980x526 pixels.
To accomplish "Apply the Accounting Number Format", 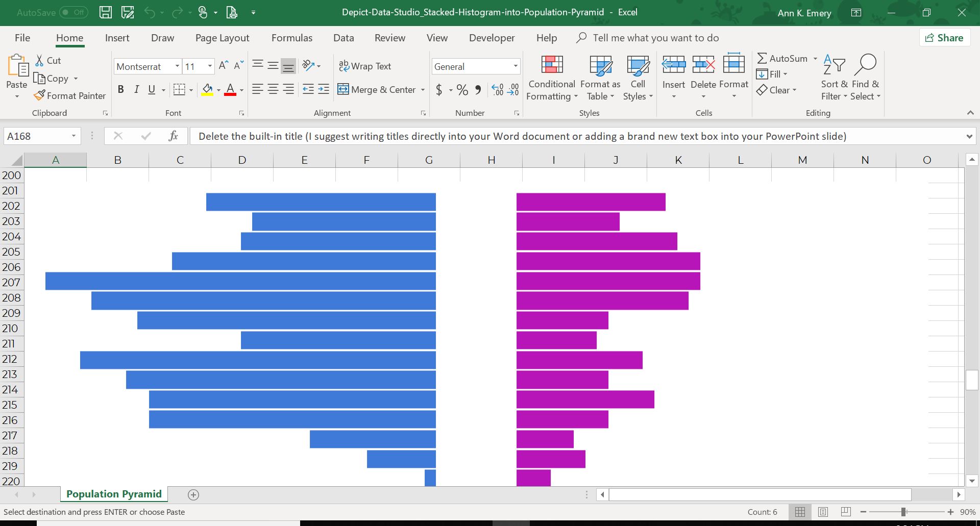I will [x=439, y=90].
